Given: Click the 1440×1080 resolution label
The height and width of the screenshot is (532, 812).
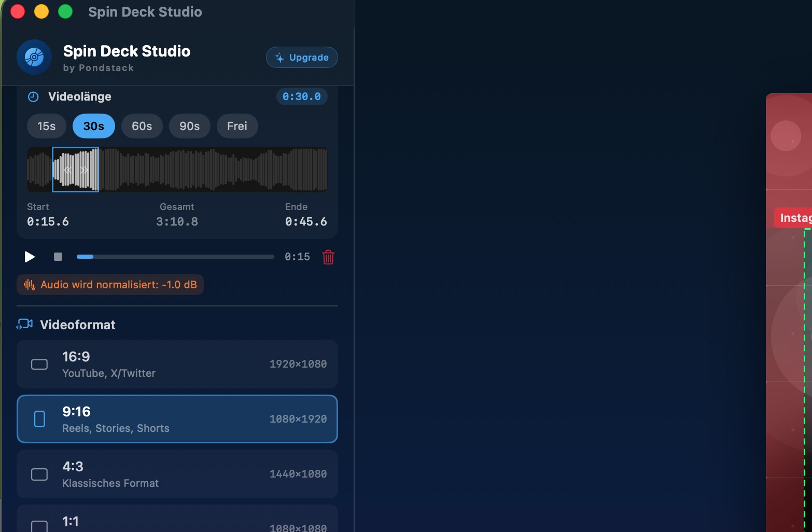Looking at the screenshot, I should point(298,474).
